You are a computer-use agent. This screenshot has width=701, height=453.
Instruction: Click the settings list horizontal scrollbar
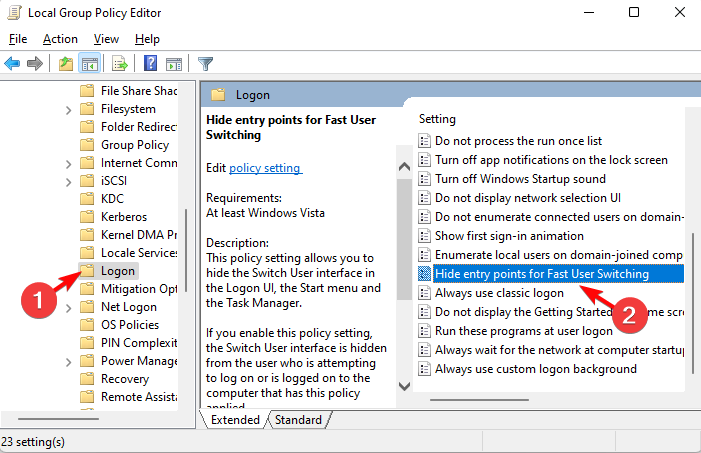(479, 400)
